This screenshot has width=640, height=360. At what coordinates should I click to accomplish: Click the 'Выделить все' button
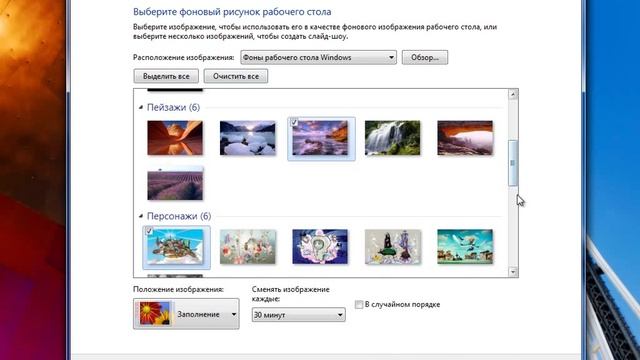coord(166,76)
